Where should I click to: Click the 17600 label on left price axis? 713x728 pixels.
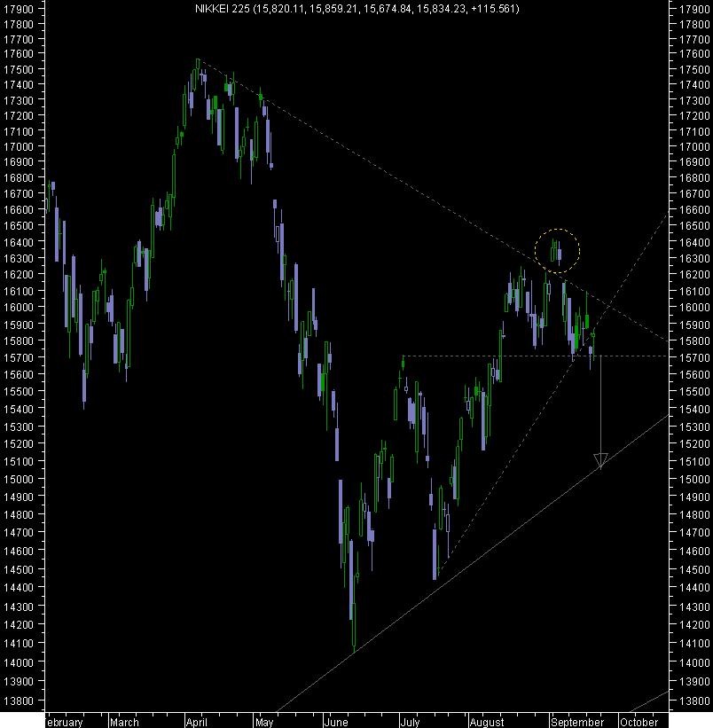[x=19, y=54]
